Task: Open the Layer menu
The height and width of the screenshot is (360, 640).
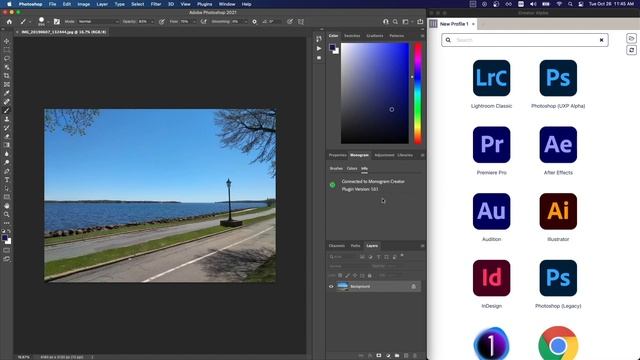Action: tap(102, 4)
